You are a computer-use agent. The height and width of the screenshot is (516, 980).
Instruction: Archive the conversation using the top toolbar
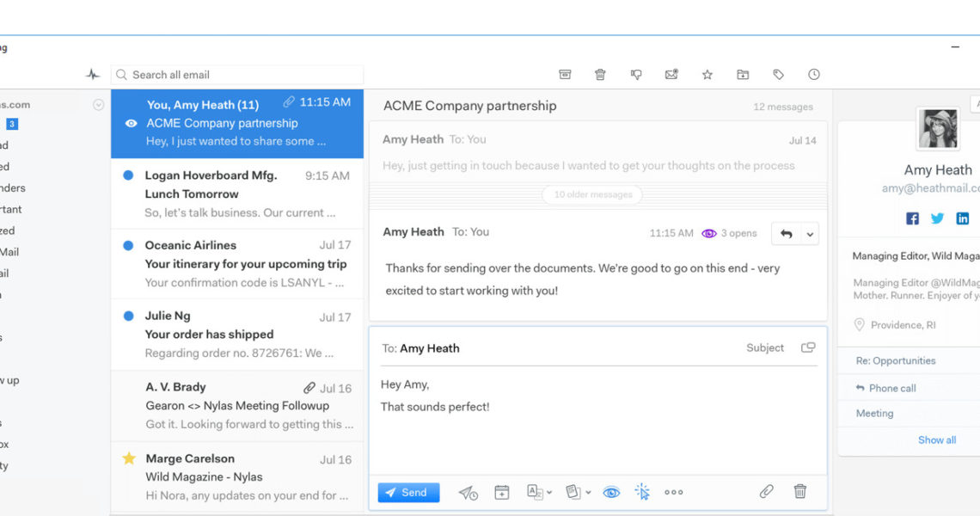pyautogui.click(x=565, y=75)
